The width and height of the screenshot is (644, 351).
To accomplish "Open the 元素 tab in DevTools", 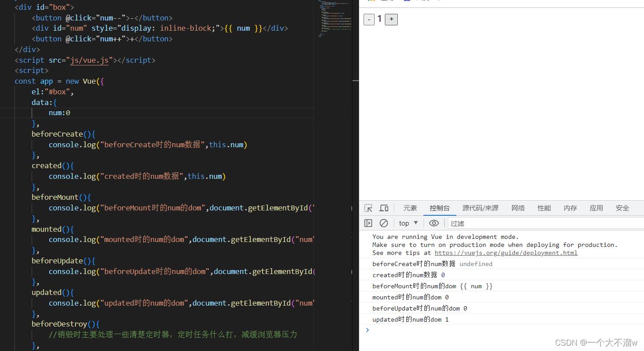I will tap(410, 208).
